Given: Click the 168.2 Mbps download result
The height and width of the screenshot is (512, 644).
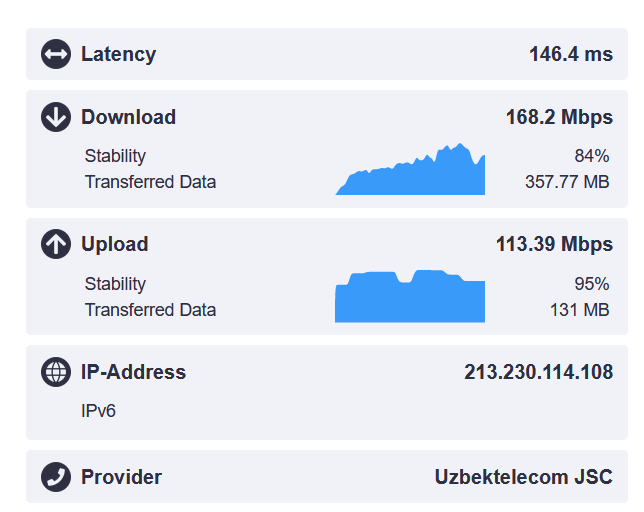Looking at the screenshot, I should [559, 117].
